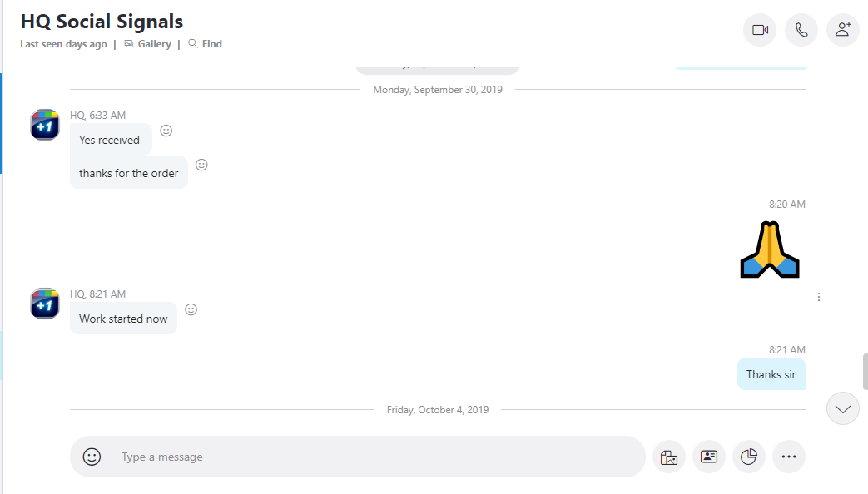
Task: Add people to the conversation
Action: click(842, 30)
